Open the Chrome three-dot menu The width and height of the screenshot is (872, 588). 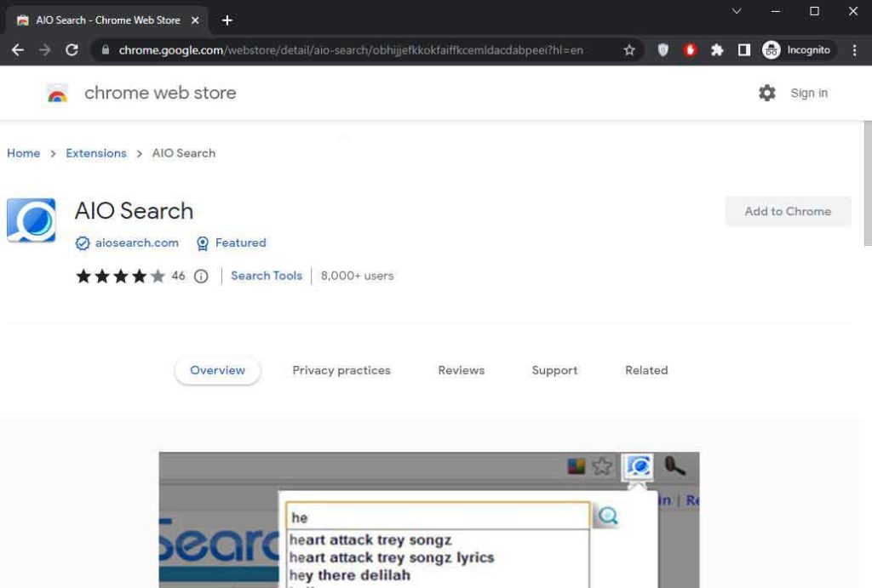[x=855, y=50]
